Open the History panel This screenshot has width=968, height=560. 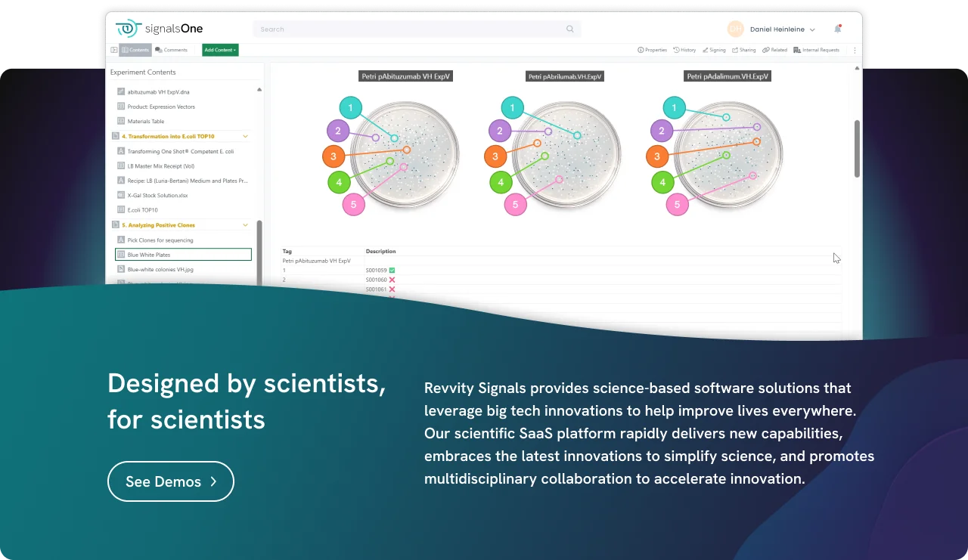tap(676, 50)
